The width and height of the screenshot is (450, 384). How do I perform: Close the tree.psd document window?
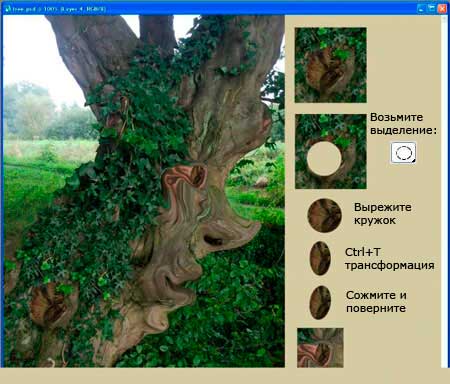442,9
